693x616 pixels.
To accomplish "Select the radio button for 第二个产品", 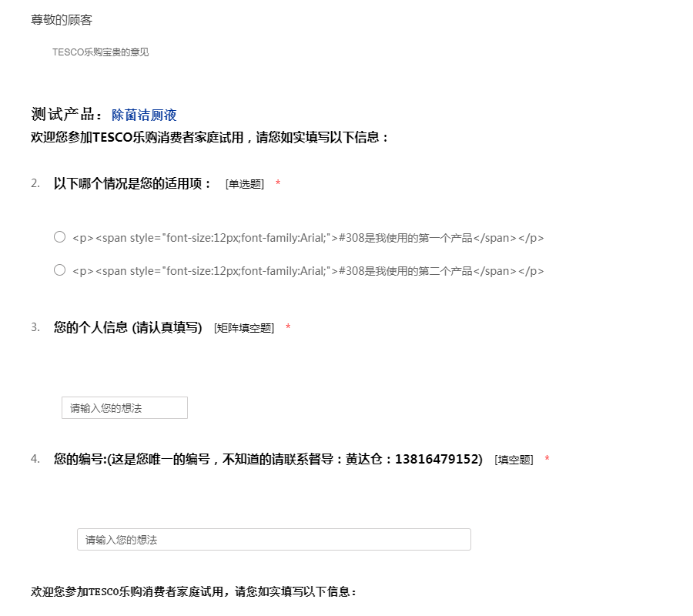I will [59, 270].
